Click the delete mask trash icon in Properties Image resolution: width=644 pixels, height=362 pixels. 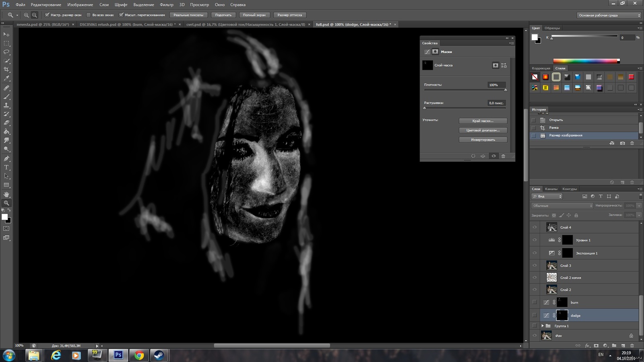click(x=503, y=156)
